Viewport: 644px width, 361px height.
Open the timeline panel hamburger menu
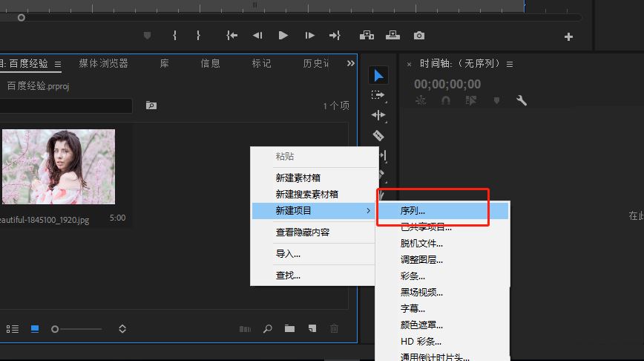(x=510, y=64)
